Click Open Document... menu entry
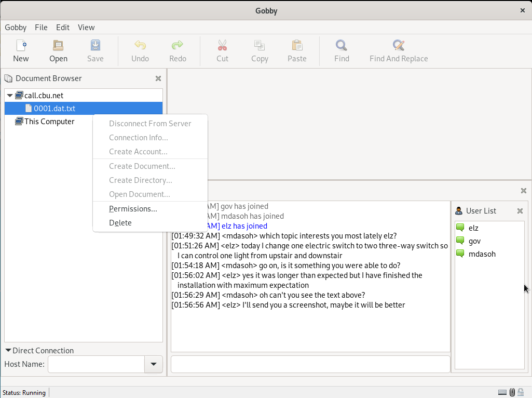Image resolution: width=532 pixels, height=398 pixels. (x=150, y=194)
